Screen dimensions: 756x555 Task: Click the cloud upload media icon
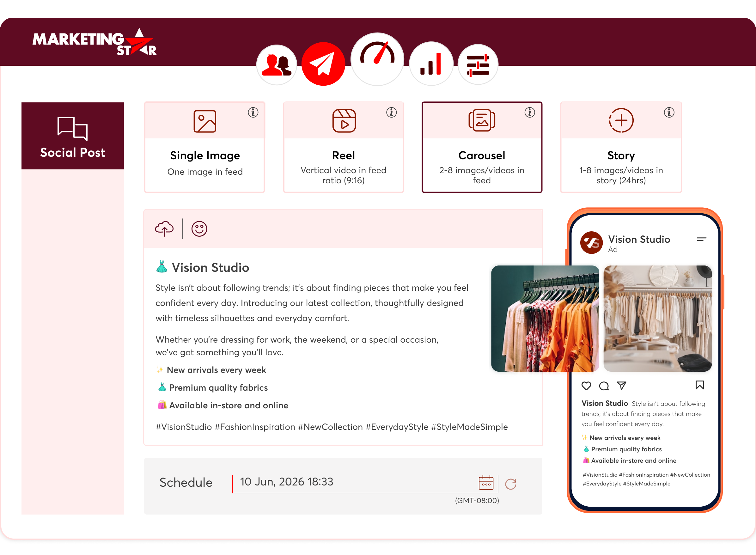click(x=164, y=229)
